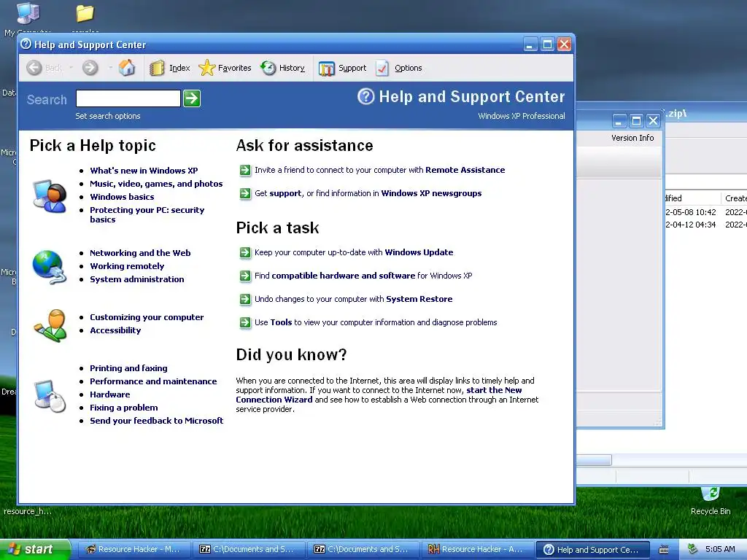This screenshot has height=560, width=747.
Task: Open System Restore link
Action: tap(419, 299)
